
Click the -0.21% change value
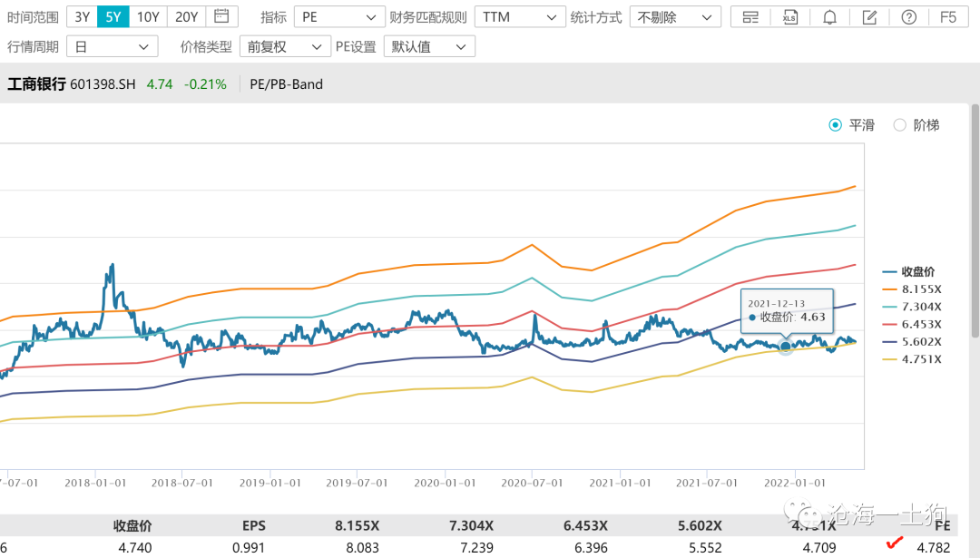(x=205, y=84)
